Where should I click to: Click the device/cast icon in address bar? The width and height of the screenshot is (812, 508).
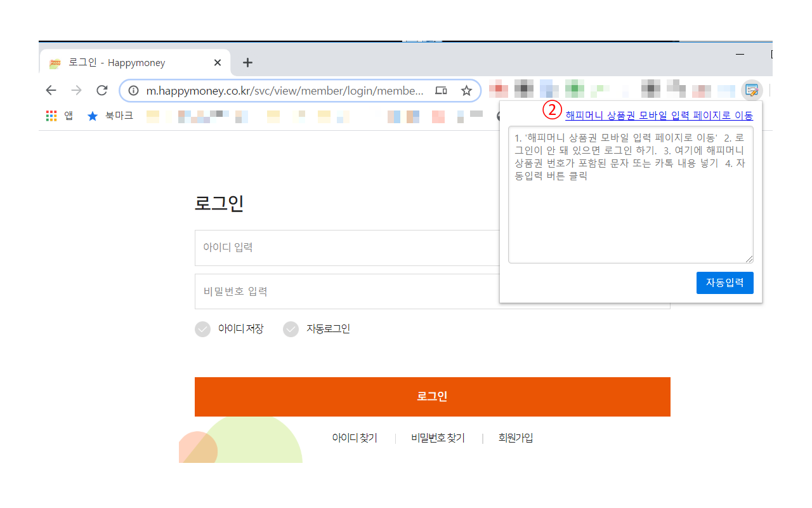click(441, 91)
